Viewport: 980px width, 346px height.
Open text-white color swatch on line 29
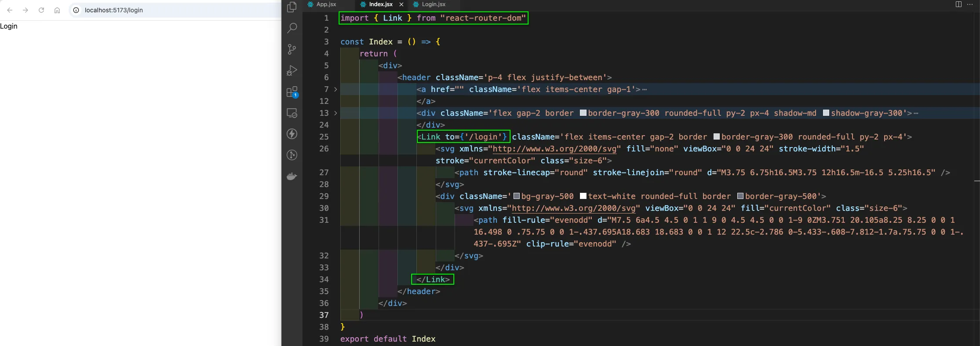(583, 196)
